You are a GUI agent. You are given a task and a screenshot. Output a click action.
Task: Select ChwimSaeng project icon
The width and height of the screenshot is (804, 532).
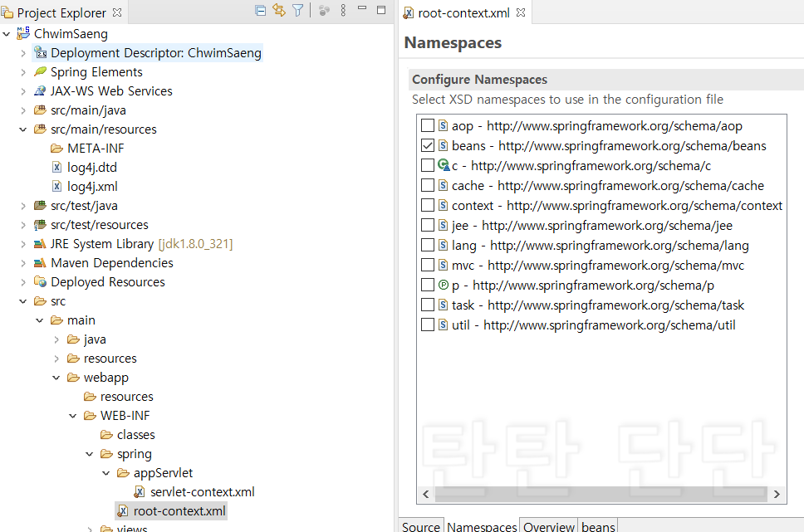point(23,33)
